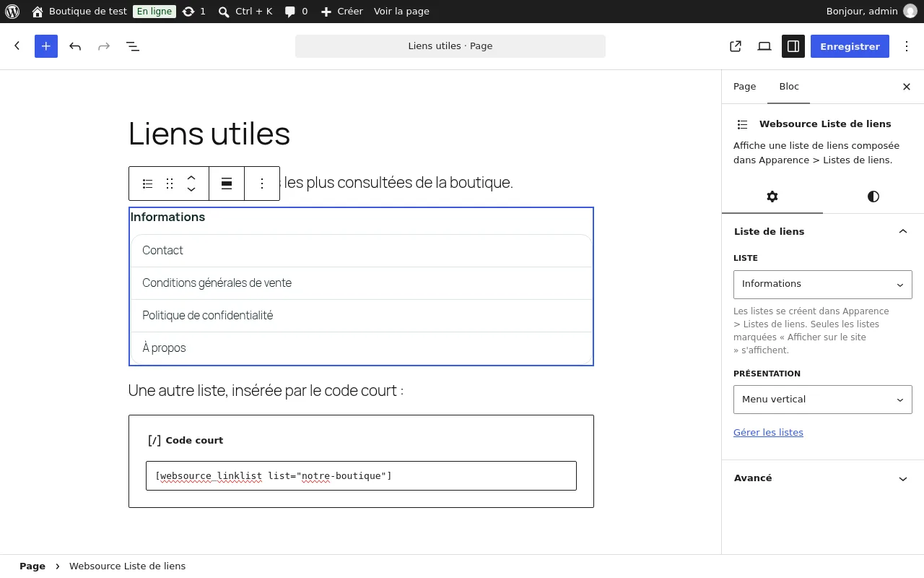Switch to the Bloc tab
The height and width of the screenshot is (578, 924).
[x=789, y=87]
